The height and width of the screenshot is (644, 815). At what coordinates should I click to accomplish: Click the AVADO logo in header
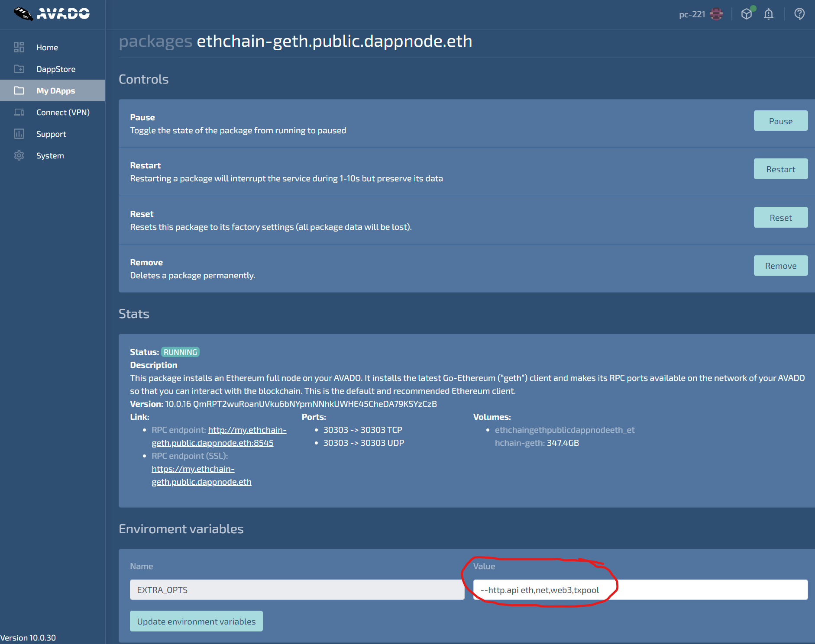coord(52,14)
